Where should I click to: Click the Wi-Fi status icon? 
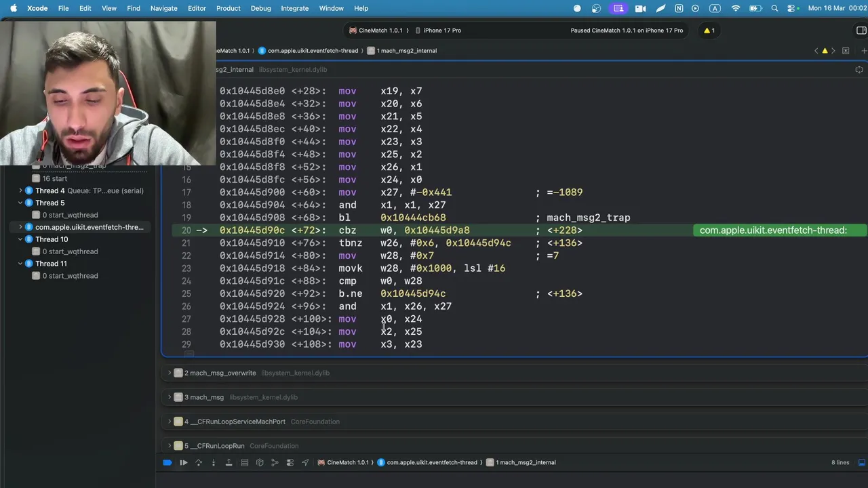click(736, 8)
